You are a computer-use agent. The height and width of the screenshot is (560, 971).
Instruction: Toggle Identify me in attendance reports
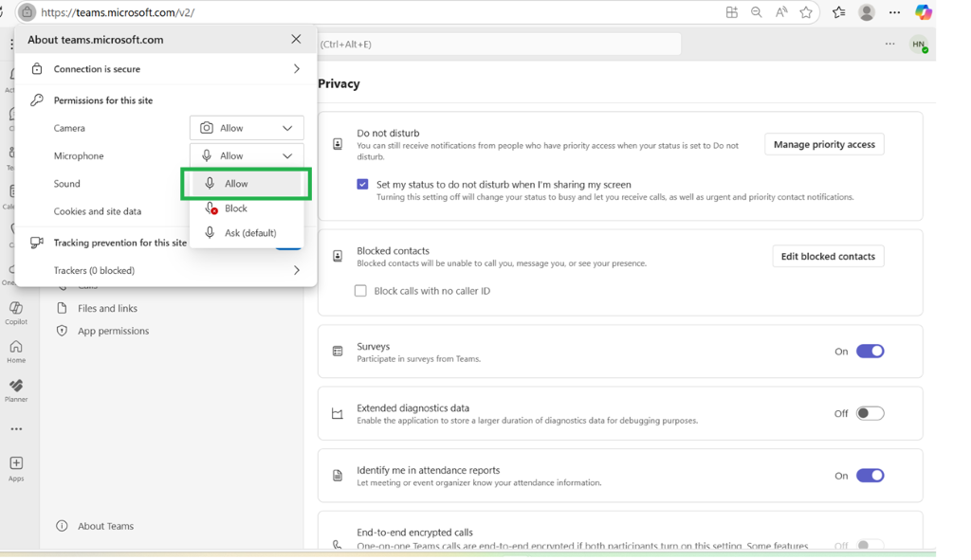point(870,476)
